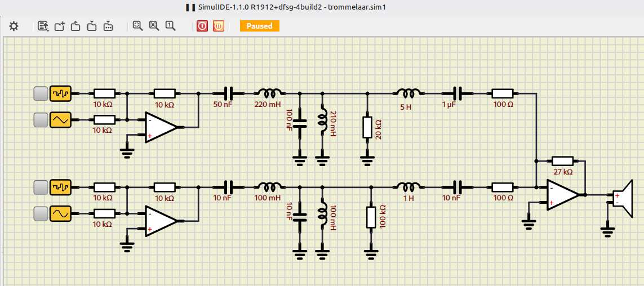The image size is (644, 286).
Task: Open the settings gear icon
Action: tap(14, 26)
